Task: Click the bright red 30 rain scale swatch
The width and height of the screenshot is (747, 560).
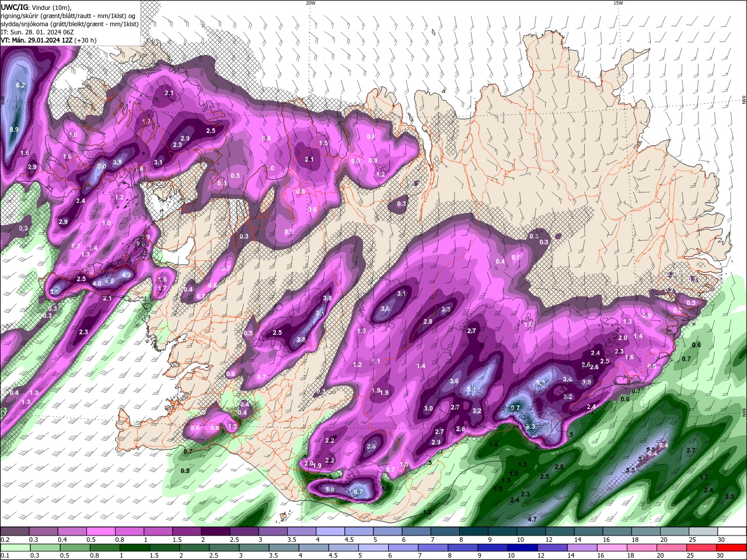Action: click(x=731, y=548)
